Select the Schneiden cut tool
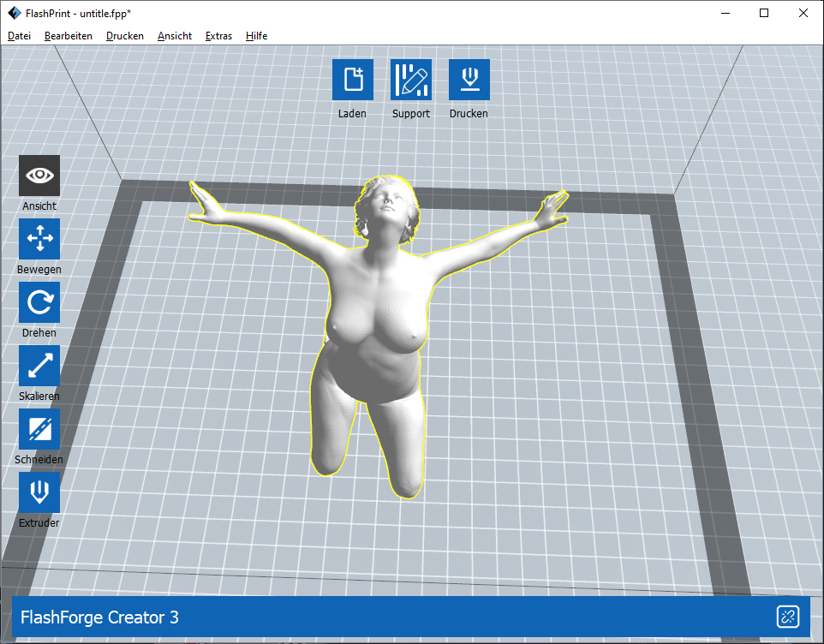The height and width of the screenshot is (644, 824). tap(39, 429)
